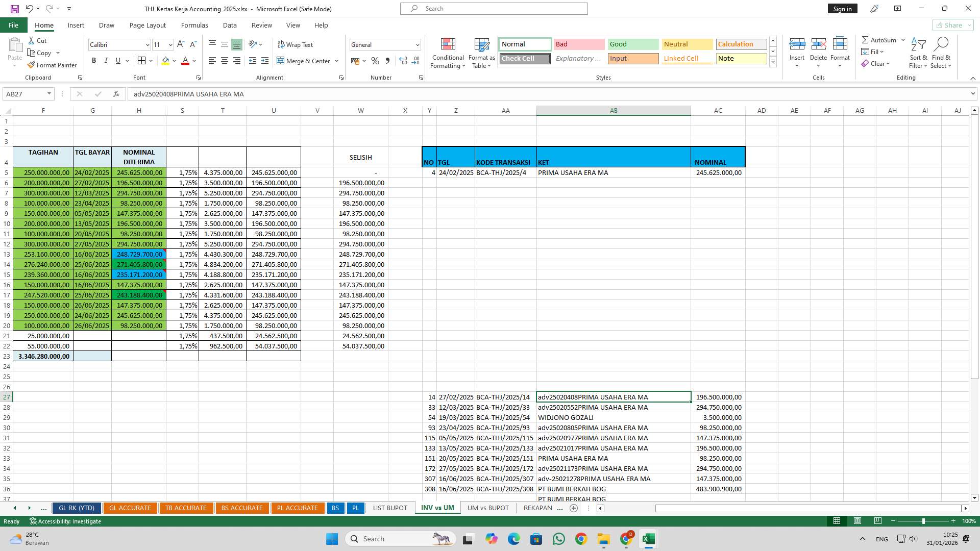Expand the Fill Color dropdown arrow
This screenshot has height=551, width=980.
pos(173,61)
